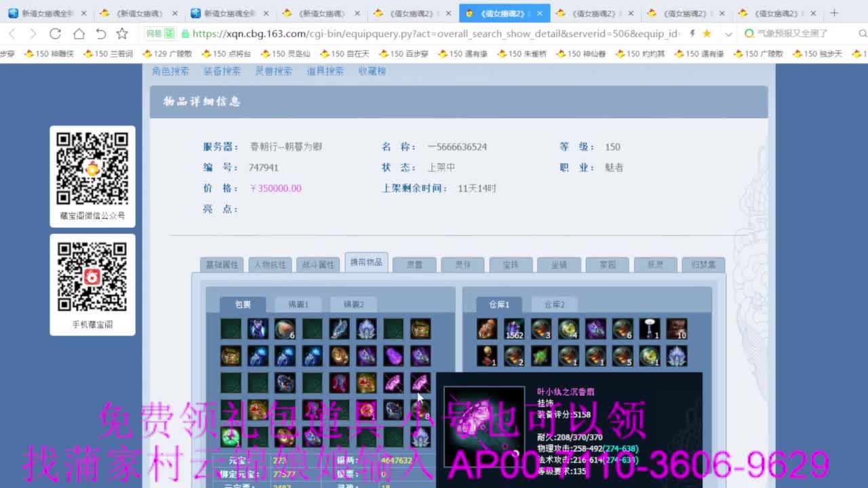868x488 pixels.
Task: Open the 装备搜索 navigation menu
Action: point(224,71)
